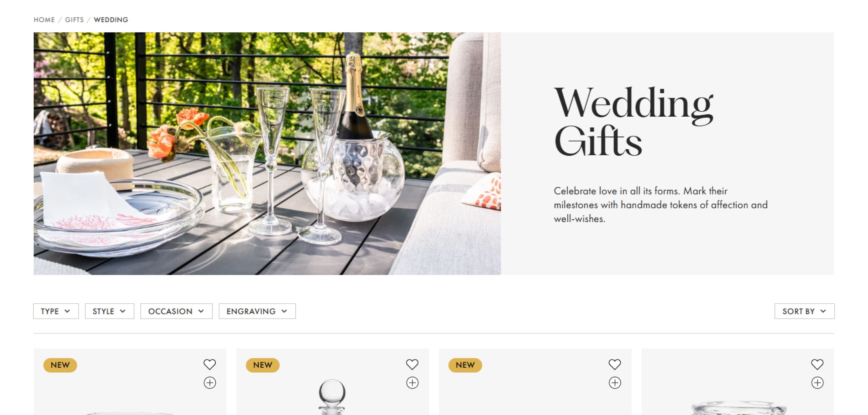This screenshot has width=868, height=415.
Task: Click the Wedding Gifts hero banner image
Action: click(267, 154)
